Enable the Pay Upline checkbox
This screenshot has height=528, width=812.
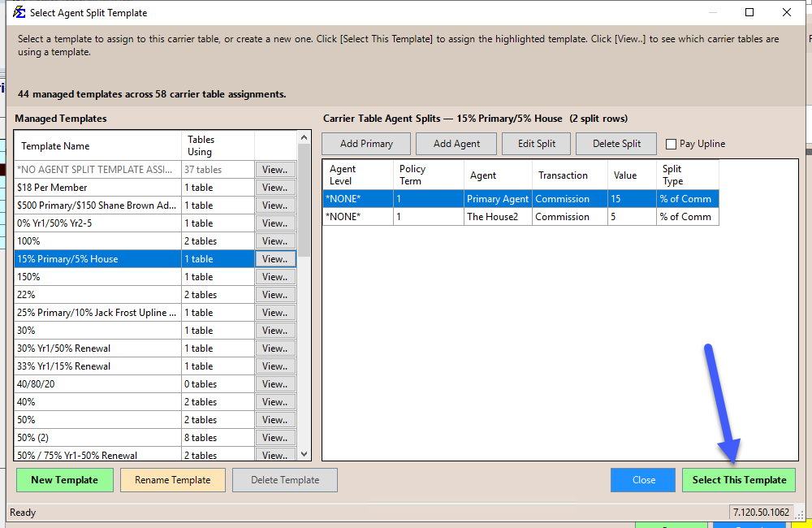coord(671,144)
